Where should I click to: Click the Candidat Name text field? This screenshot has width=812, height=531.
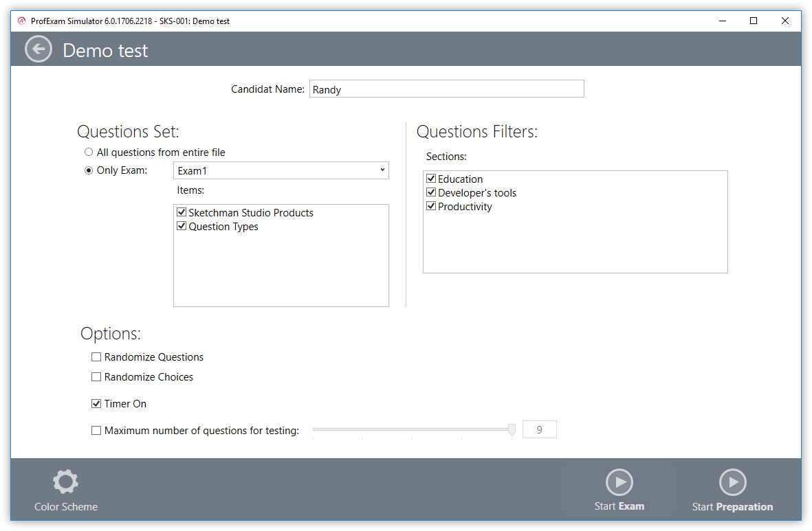446,89
